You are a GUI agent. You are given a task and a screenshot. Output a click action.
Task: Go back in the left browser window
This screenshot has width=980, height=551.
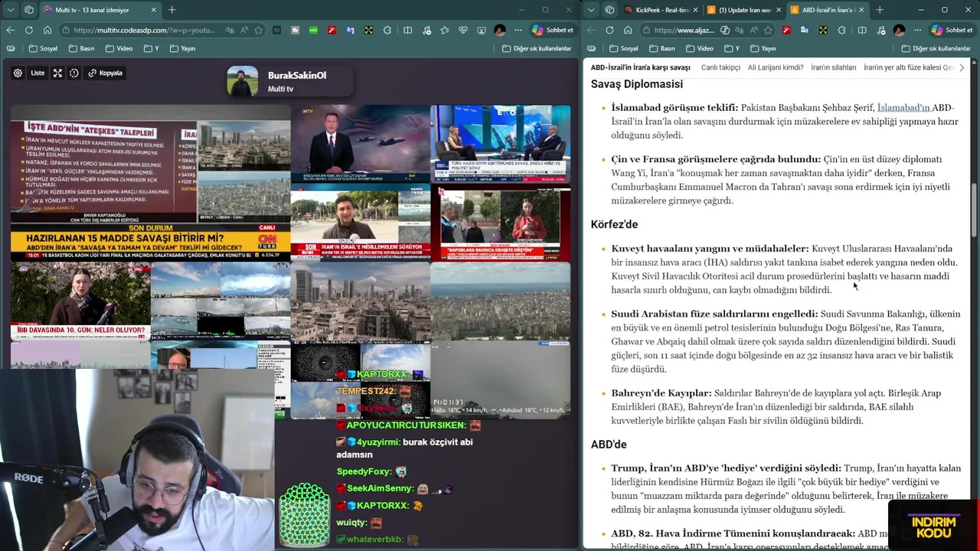pos(10,30)
